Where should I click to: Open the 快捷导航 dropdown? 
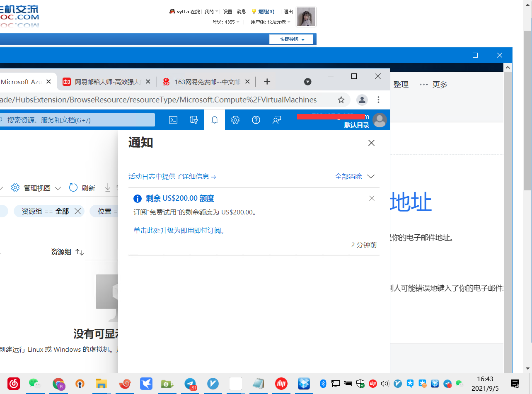point(292,39)
